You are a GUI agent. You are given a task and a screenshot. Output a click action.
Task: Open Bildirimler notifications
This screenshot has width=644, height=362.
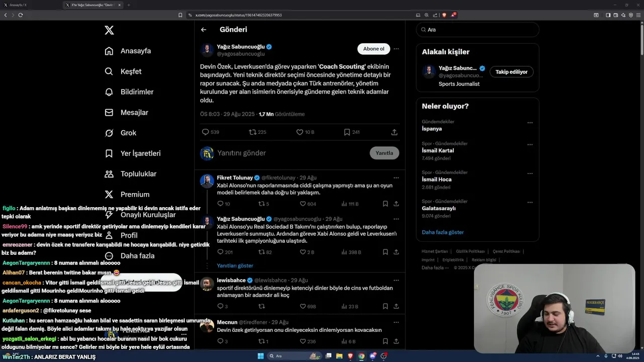pyautogui.click(x=129, y=92)
